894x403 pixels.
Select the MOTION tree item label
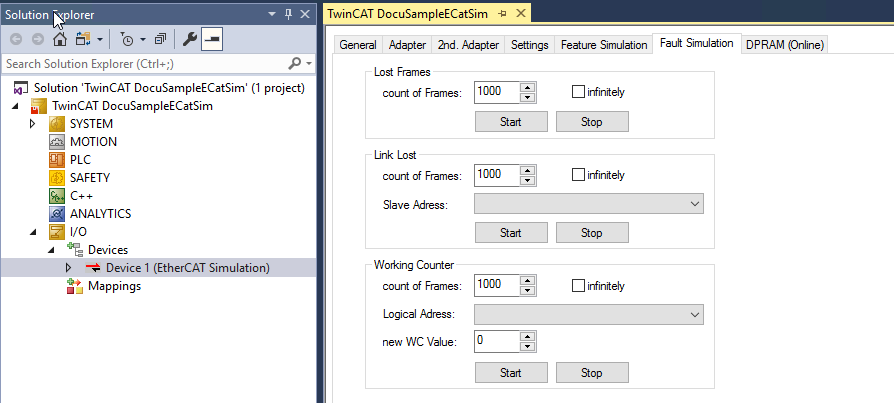[x=94, y=142]
